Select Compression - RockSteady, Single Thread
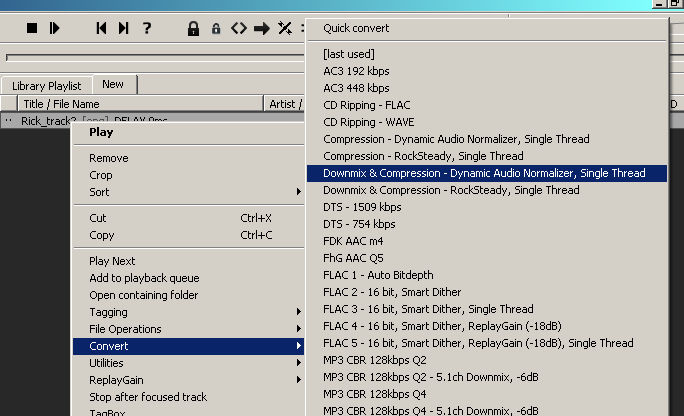Image resolution: width=684 pixels, height=416 pixels. pos(487,156)
